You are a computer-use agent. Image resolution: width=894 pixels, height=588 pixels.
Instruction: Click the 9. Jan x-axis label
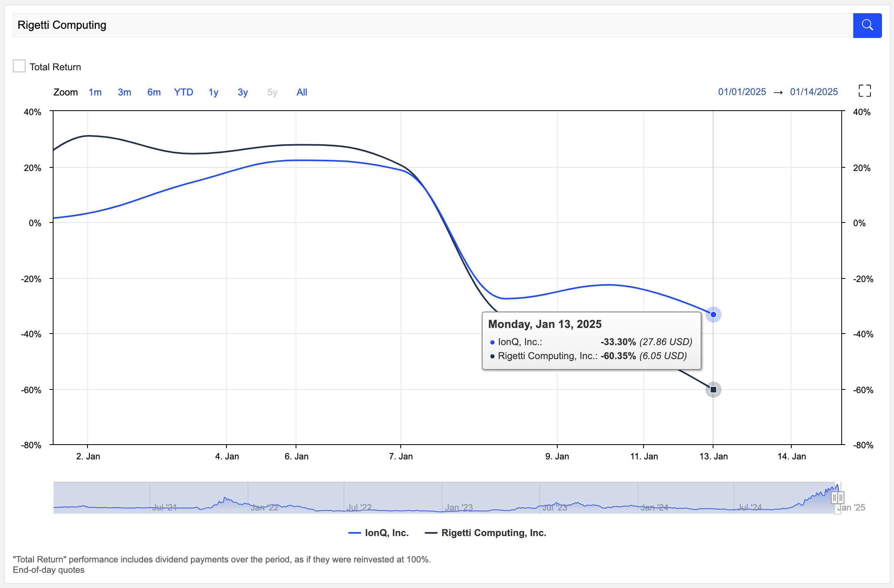click(x=557, y=457)
